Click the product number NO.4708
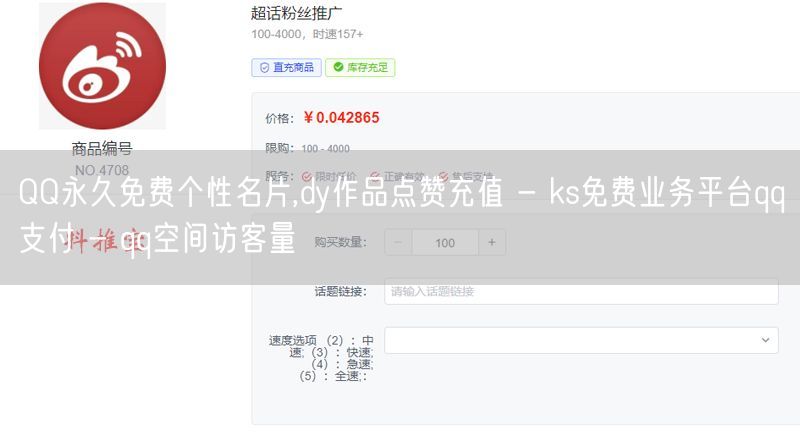 (102, 170)
